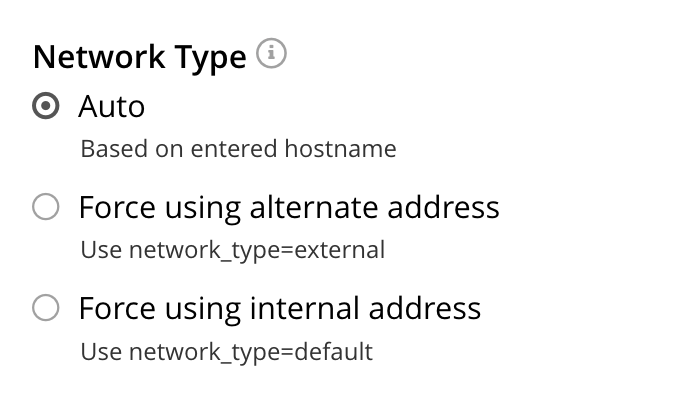Click the "Network Type" heading
Screen dimensions: 674x404
click(x=139, y=57)
